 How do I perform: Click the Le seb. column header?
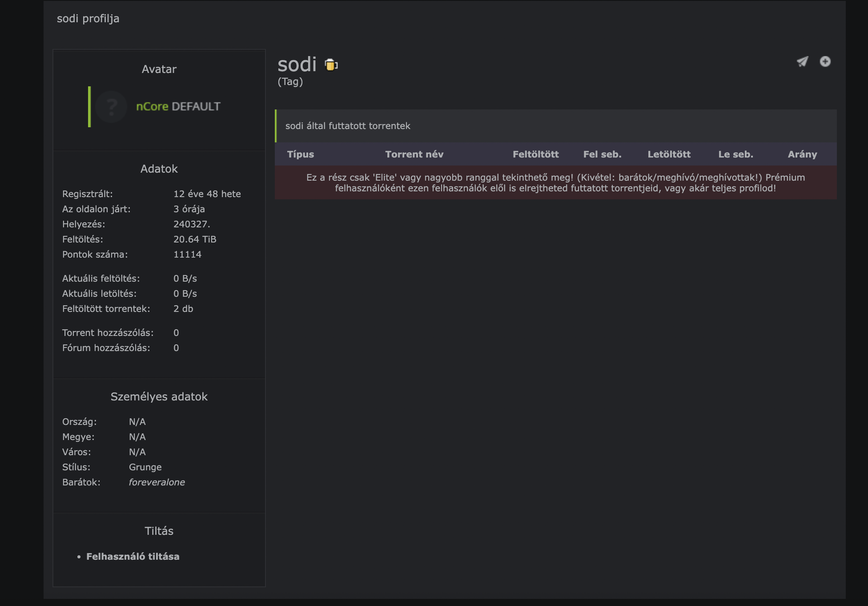(x=735, y=154)
